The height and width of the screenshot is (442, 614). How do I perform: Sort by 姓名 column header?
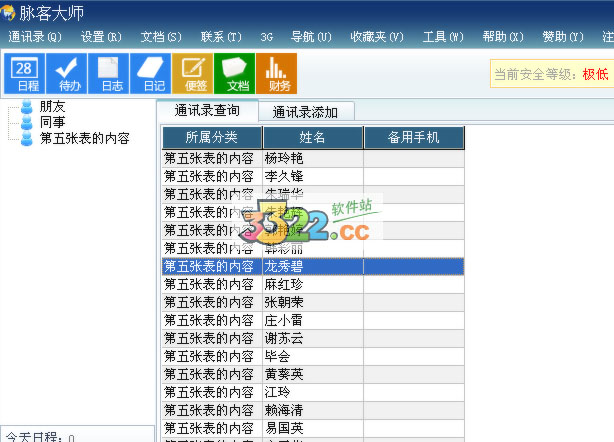tap(312, 137)
